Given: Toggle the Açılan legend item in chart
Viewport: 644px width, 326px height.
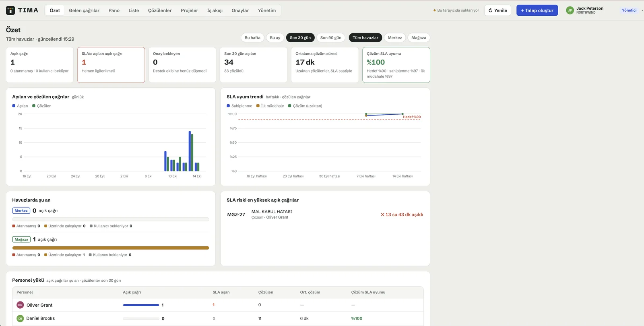Looking at the screenshot, I should click(x=20, y=106).
